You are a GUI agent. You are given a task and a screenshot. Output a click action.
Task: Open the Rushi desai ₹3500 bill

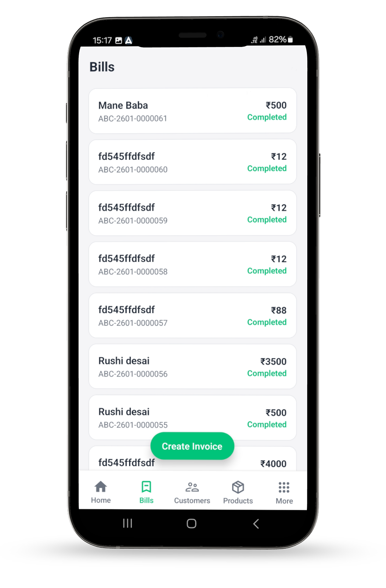coord(192,366)
